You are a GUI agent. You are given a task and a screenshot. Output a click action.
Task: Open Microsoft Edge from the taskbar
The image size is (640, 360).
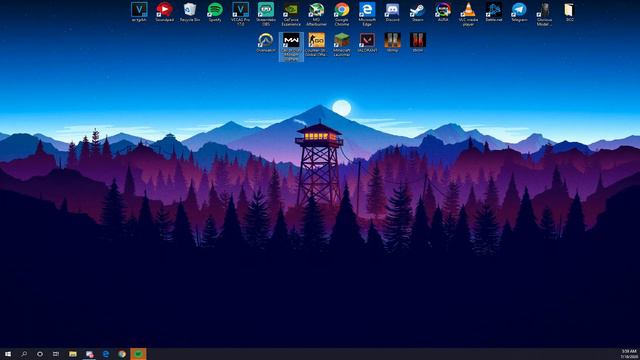click(106, 354)
